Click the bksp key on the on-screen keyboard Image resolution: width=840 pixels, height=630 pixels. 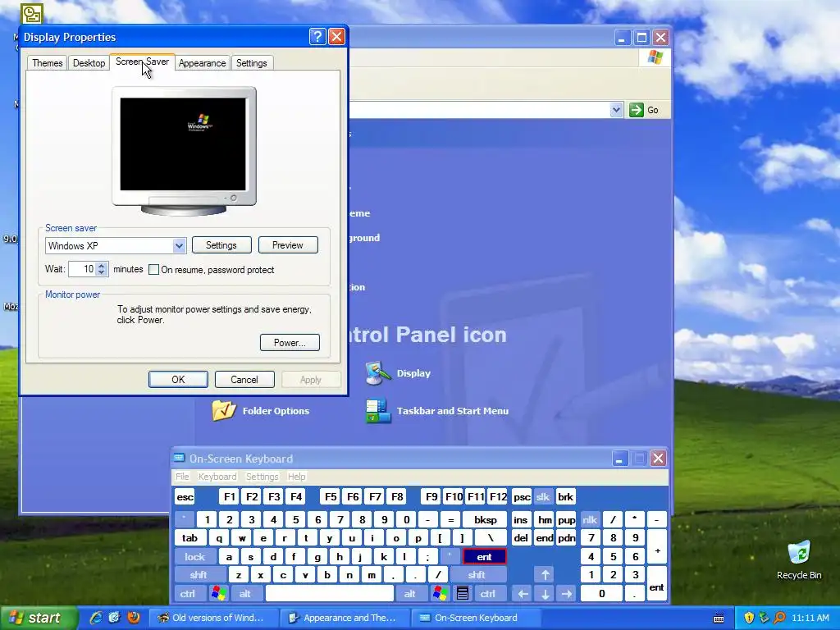point(486,519)
